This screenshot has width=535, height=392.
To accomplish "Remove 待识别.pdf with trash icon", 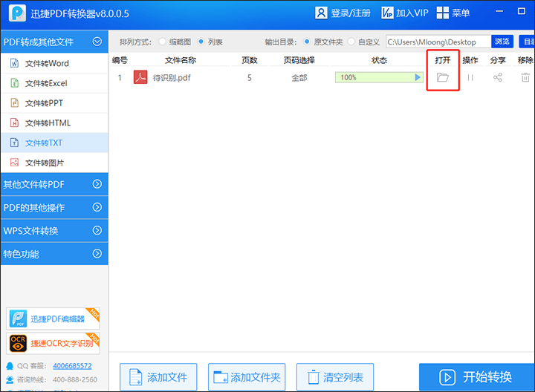I will (525, 77).
